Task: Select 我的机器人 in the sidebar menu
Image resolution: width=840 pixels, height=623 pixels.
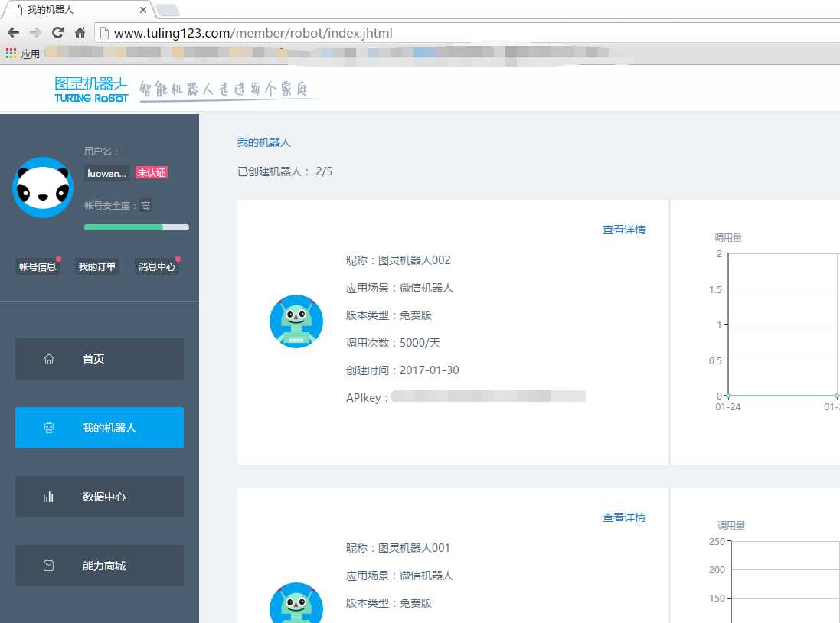Action: 100,428
